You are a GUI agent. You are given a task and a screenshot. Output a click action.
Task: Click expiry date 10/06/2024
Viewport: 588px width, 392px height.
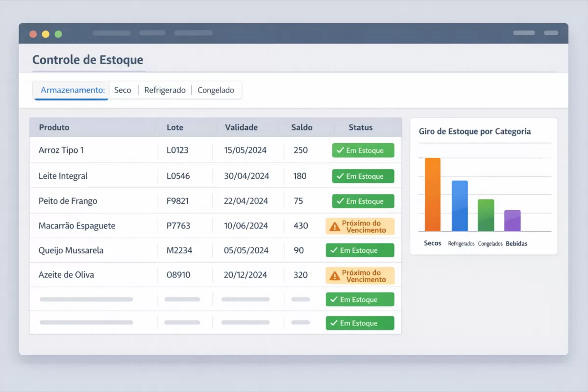click(x=246, y=226)
